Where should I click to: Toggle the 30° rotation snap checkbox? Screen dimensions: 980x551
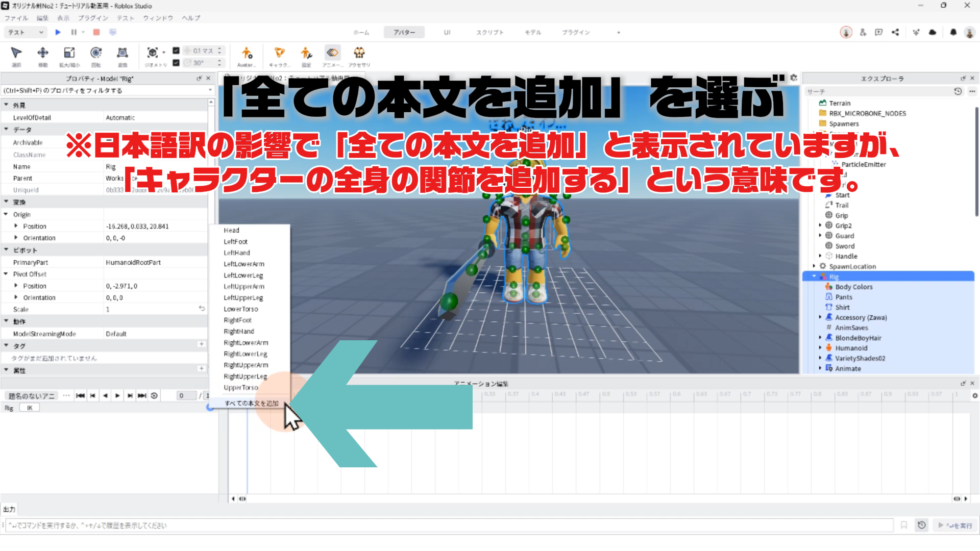(176, 63)
